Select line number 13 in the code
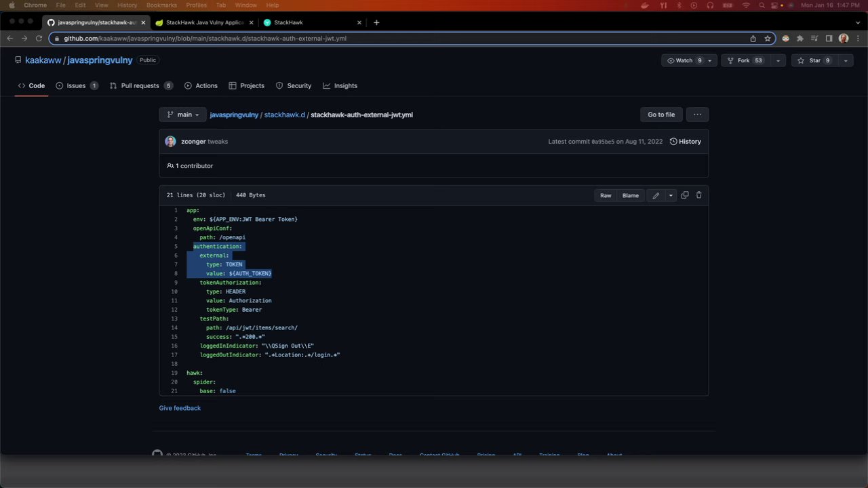The width and height of the screenshot is (868, 488). pyautogui.click(x=174, y=319)
